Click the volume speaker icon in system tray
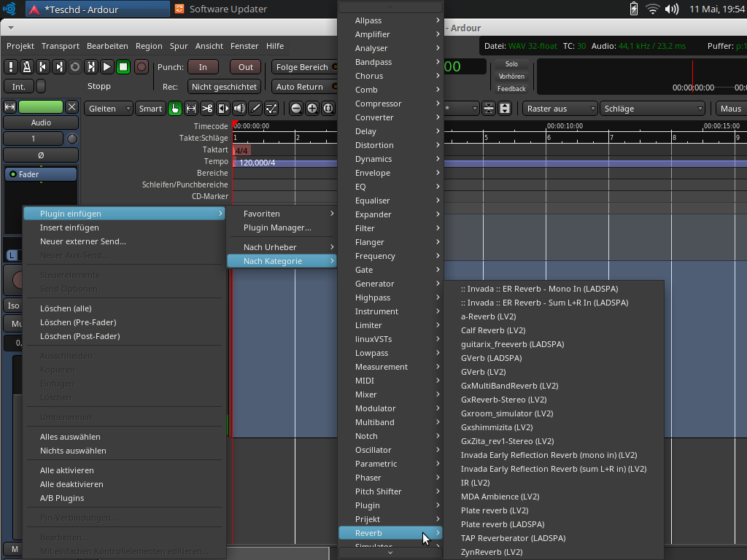Viewport: 747px width, 560px height. click(x=672, y=9)
